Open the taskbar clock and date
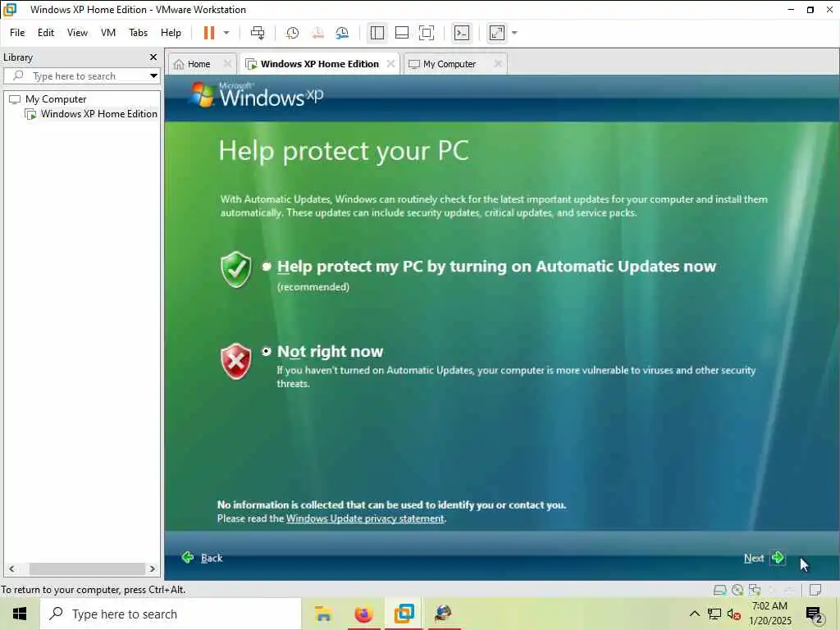The image size is (840, 630). [x=770, y=614]
